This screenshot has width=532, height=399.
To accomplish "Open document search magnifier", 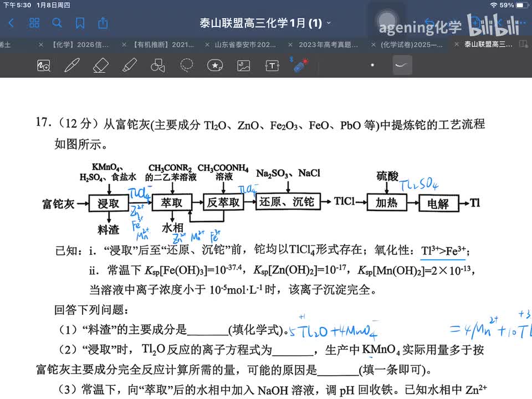I will pyautogui.click(x=57, y=23).
